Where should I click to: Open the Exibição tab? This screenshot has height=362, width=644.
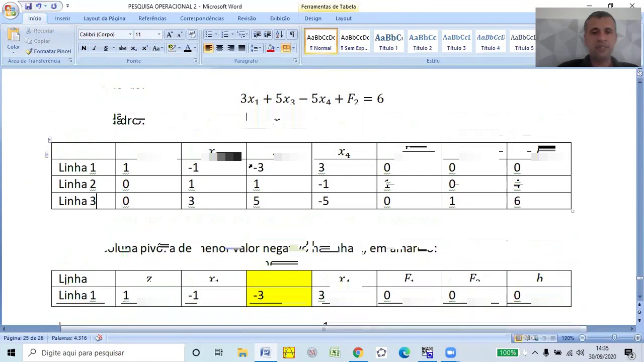tap(280, 19)
